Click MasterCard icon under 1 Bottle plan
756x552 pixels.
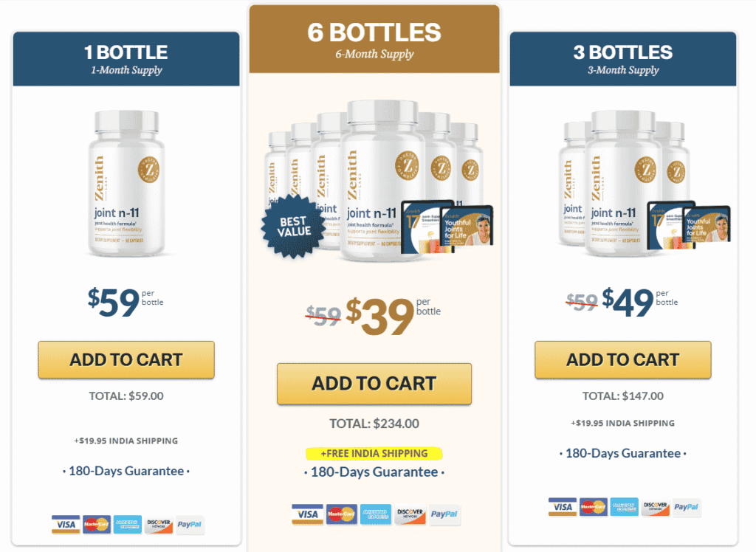(97, 525)
